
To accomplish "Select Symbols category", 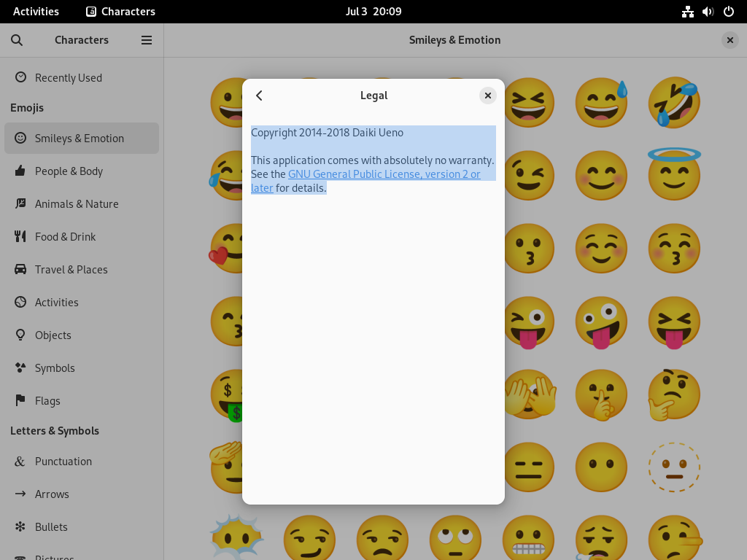I will (x=82, y=368).
